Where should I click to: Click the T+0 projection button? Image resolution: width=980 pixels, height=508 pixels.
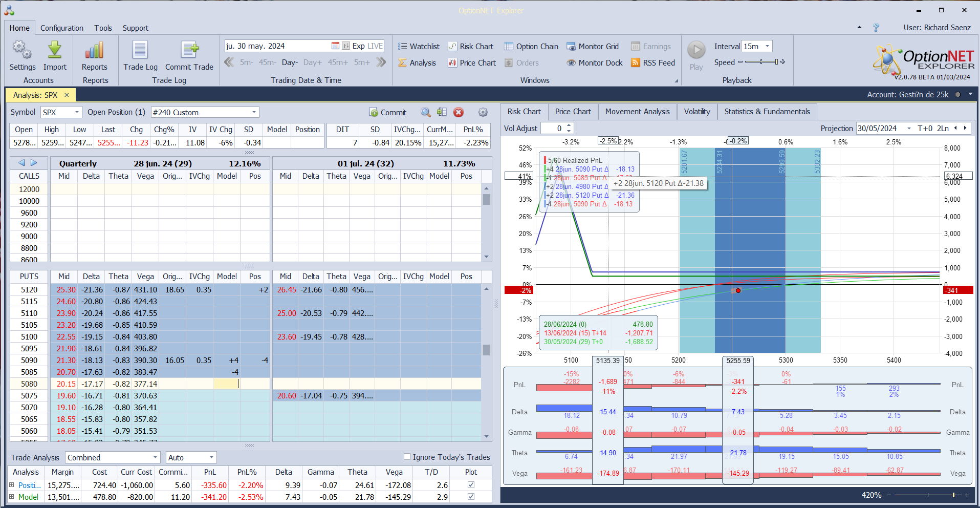pyautogui.click(x=925, y=128)
